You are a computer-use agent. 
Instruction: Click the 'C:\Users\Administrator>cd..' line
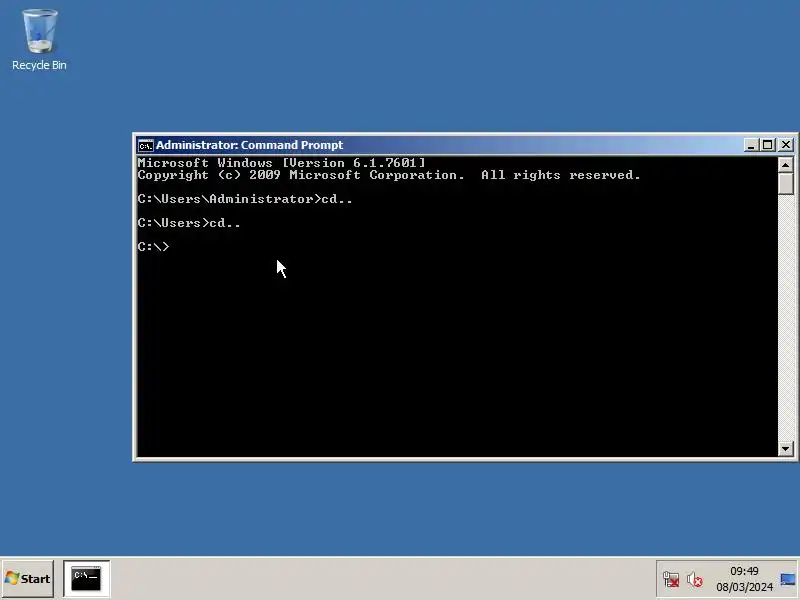pyautogui.click(x=245, y=199)
